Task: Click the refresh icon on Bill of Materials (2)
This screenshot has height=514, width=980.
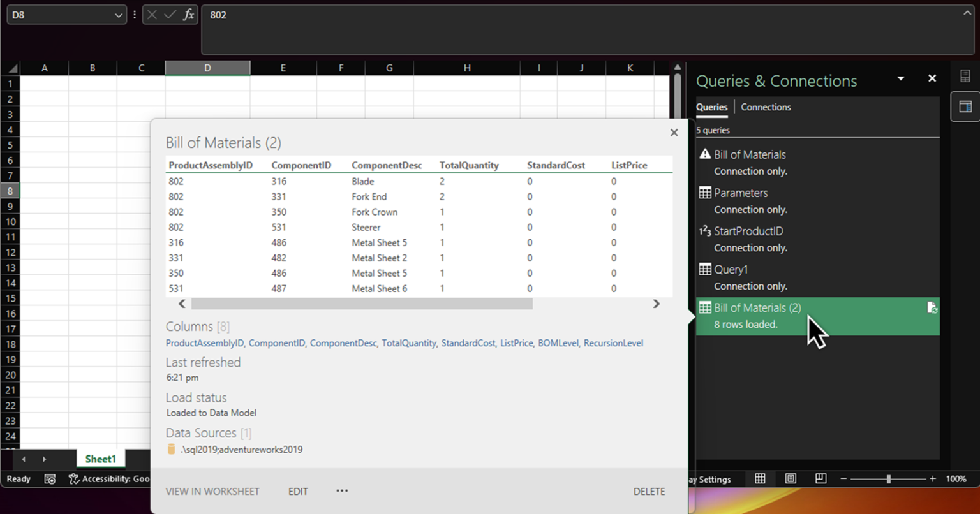Action: click(x=932, y=308)
